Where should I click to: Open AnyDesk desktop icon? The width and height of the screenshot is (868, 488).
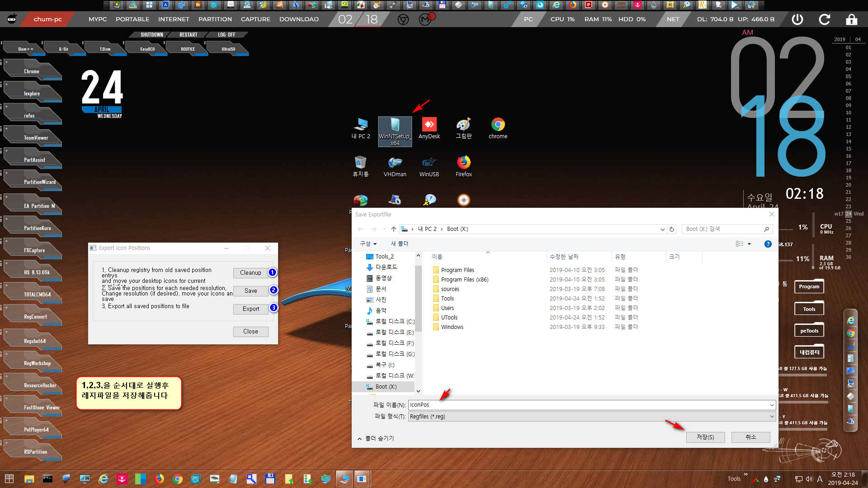click(x=429, y=128)
